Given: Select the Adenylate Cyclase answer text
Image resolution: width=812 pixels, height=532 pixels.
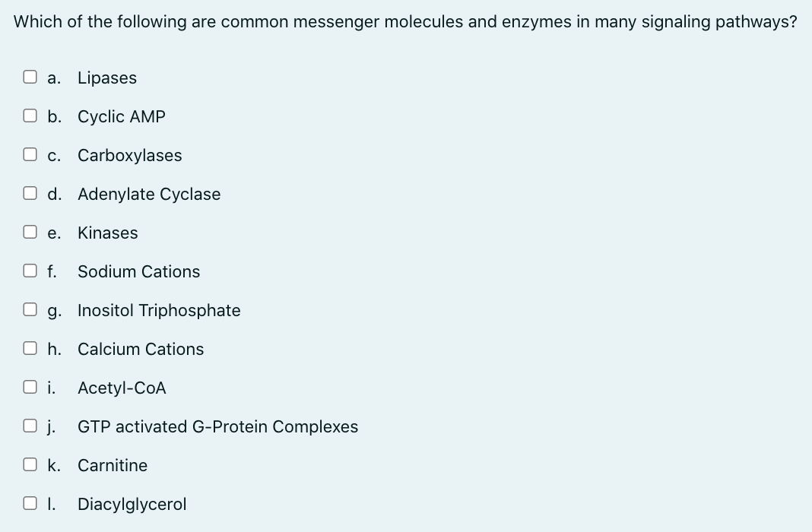Looking at the screenshot, I should [x=149, y=194].
